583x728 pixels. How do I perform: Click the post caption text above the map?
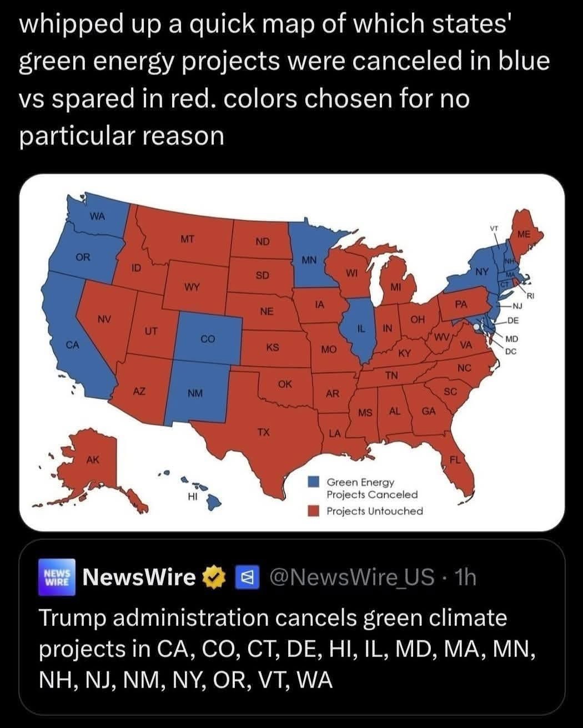pyautogui.click(x=283, y=79)
